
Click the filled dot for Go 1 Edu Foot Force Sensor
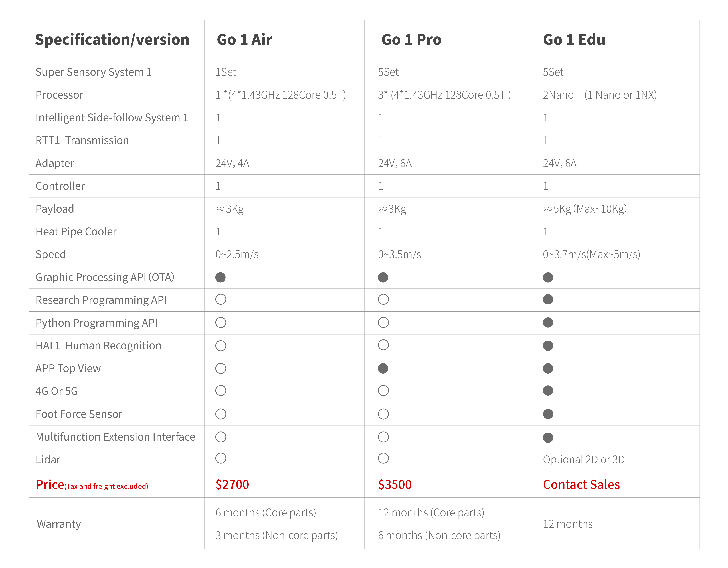click(548, 414)
